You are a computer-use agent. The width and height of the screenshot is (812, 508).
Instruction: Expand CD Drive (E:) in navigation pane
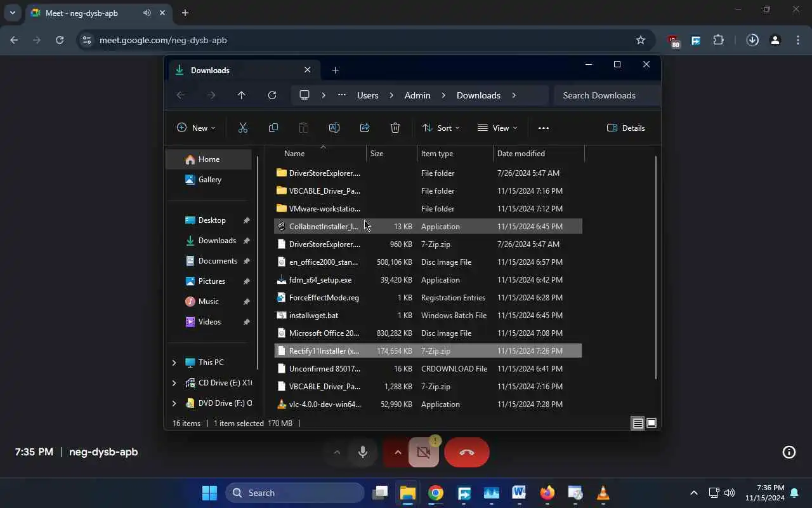point(174,383)
